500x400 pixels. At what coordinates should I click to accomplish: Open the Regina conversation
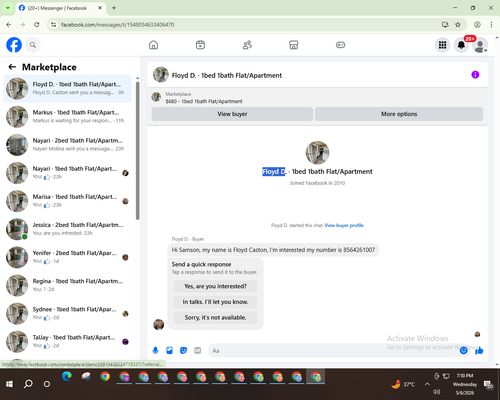(x=67, y=285)
